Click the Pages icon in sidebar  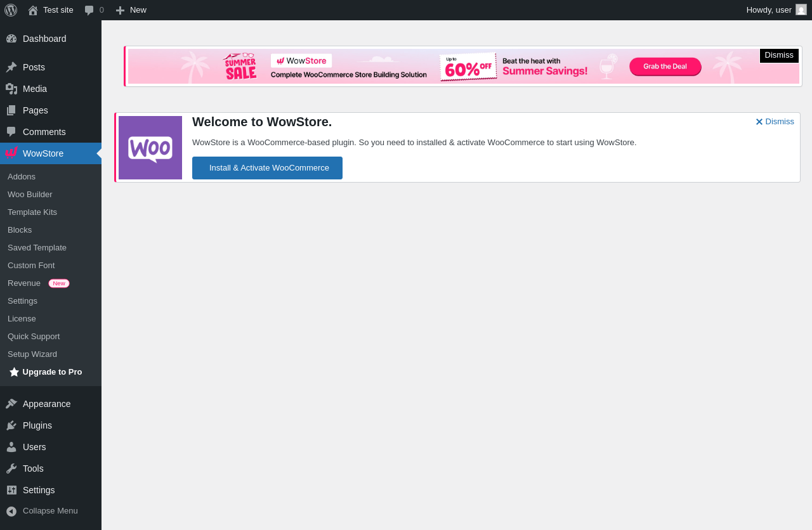(x=11, y=110)
